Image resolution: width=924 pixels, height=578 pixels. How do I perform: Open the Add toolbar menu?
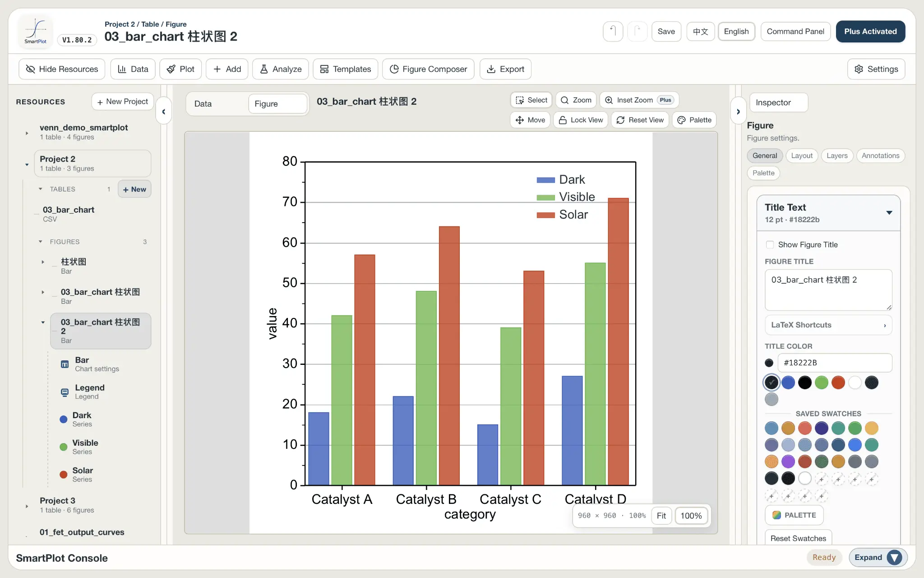(227, 69)
